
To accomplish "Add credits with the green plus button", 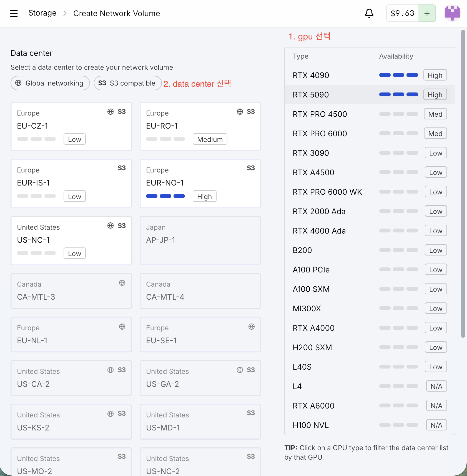I will click(x=427, y=13).
